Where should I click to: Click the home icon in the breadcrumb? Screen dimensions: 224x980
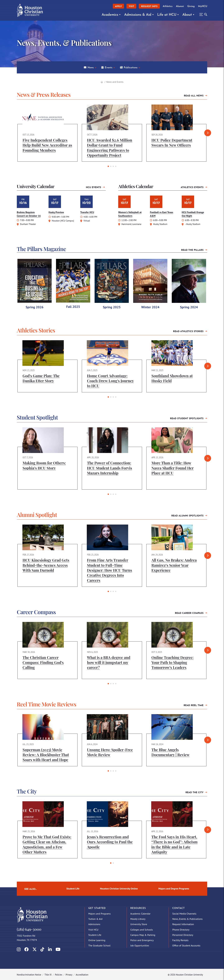click(102, 82)
